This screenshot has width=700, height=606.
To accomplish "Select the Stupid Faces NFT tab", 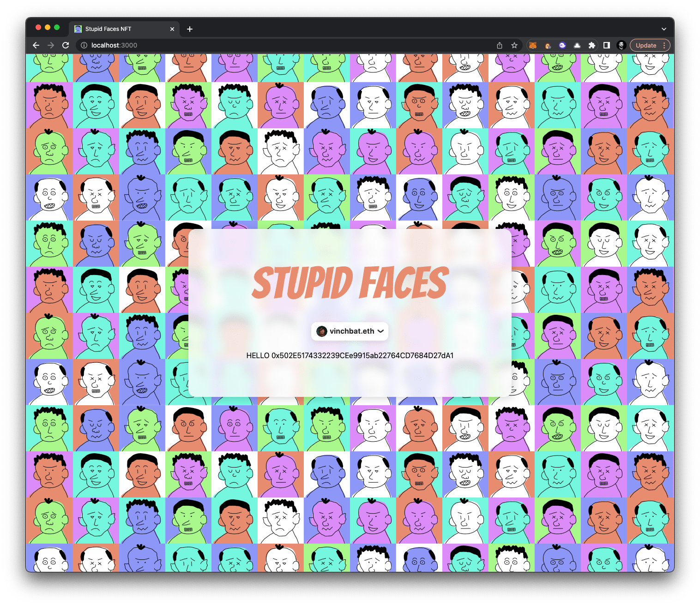I will (125, 29).
